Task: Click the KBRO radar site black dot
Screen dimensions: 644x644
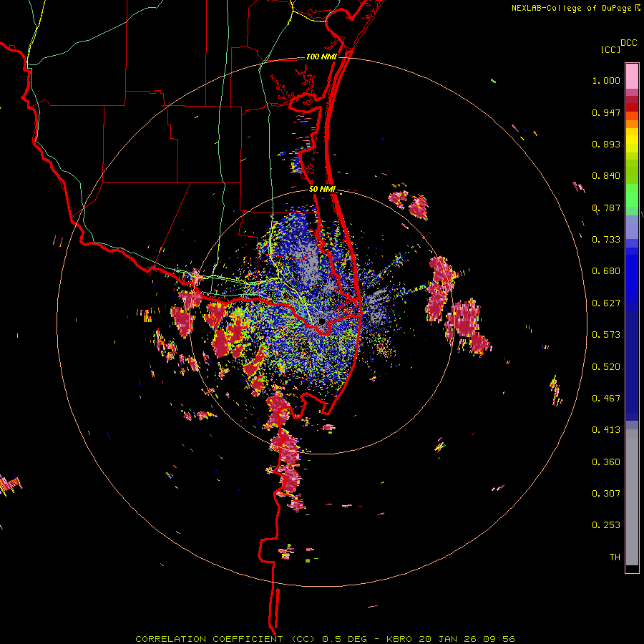Action: [x=322, y=321]
